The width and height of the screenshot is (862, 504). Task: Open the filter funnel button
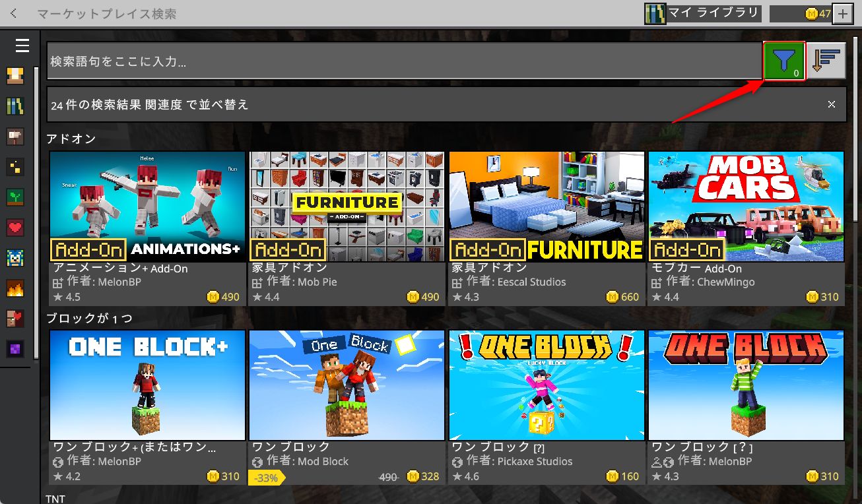[x=785, y=61]
